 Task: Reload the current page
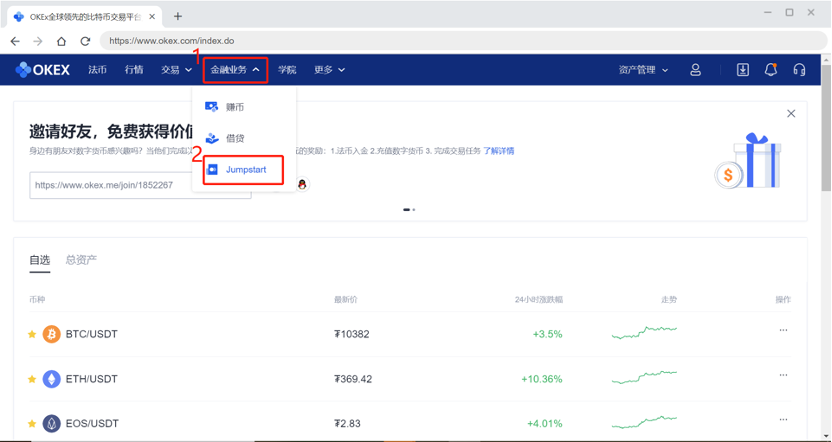pos(85,41)
